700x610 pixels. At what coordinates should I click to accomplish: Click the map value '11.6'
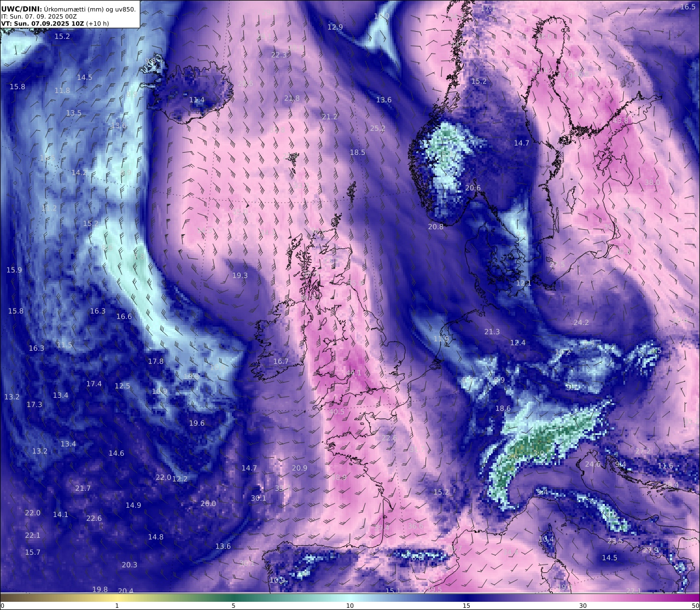(x=666, y=466)
